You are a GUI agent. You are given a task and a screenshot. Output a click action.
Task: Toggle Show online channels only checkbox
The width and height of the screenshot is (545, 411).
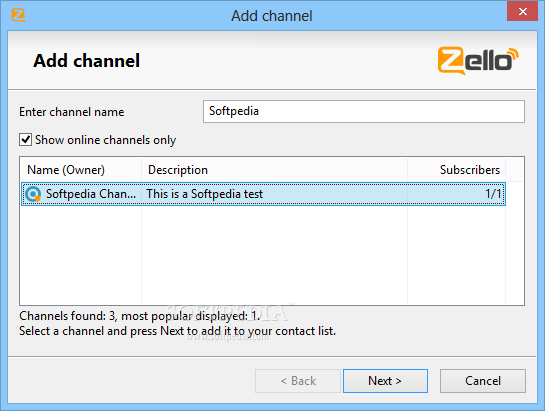tap(25, 140)
